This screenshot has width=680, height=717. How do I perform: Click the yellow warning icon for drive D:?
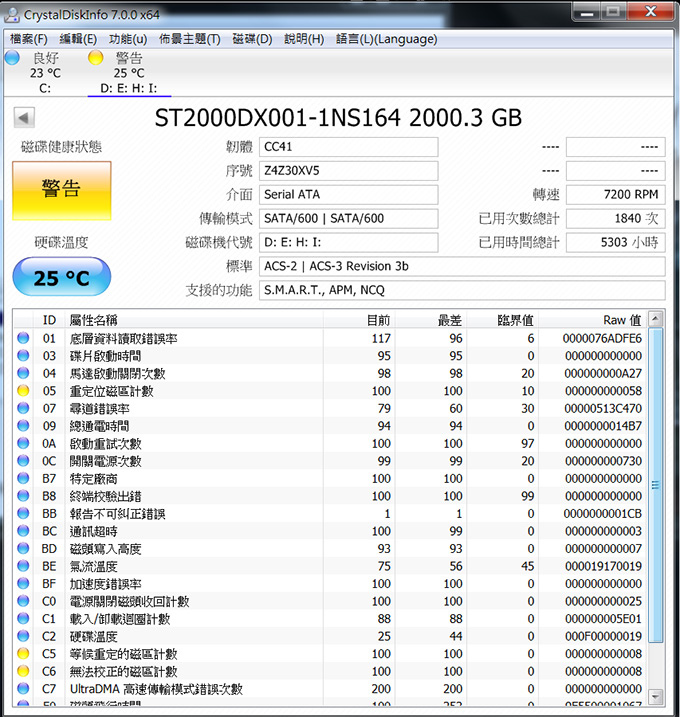[96, 58]
